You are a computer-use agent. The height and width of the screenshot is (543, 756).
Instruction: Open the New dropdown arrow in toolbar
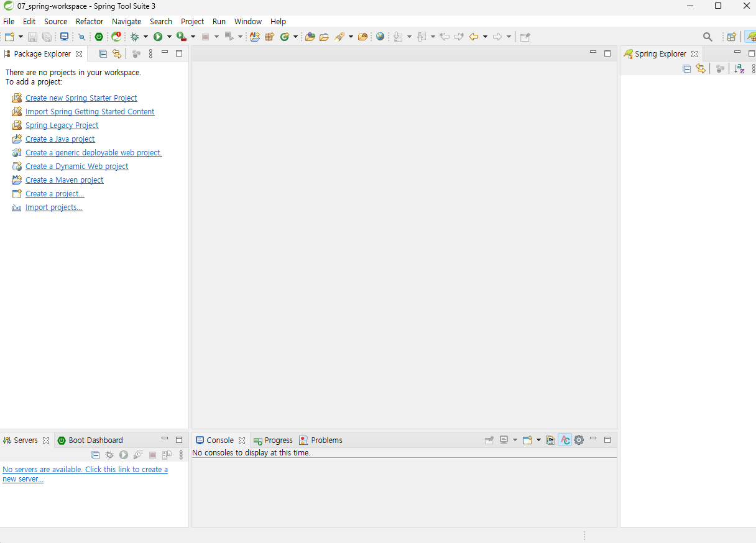click(21, 37)
